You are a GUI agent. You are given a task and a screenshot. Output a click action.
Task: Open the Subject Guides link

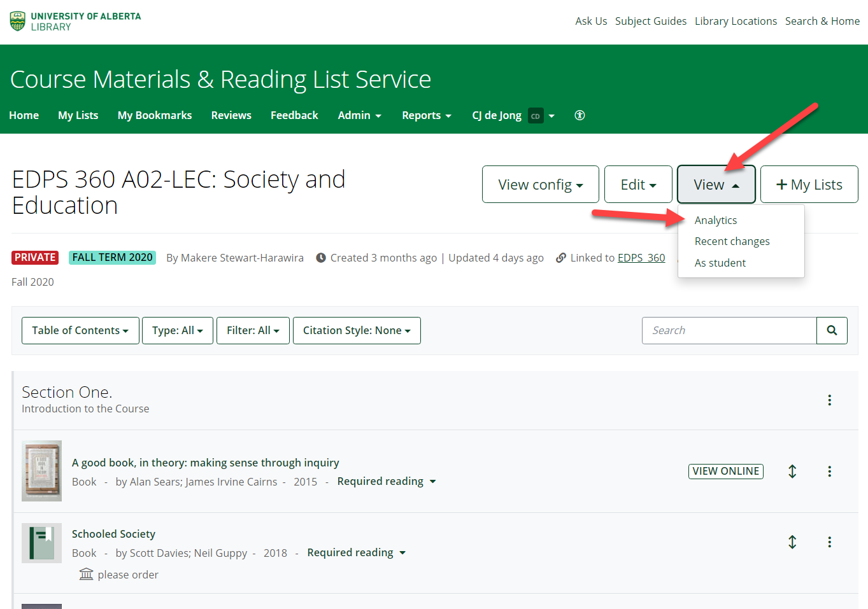coord(651,21)
